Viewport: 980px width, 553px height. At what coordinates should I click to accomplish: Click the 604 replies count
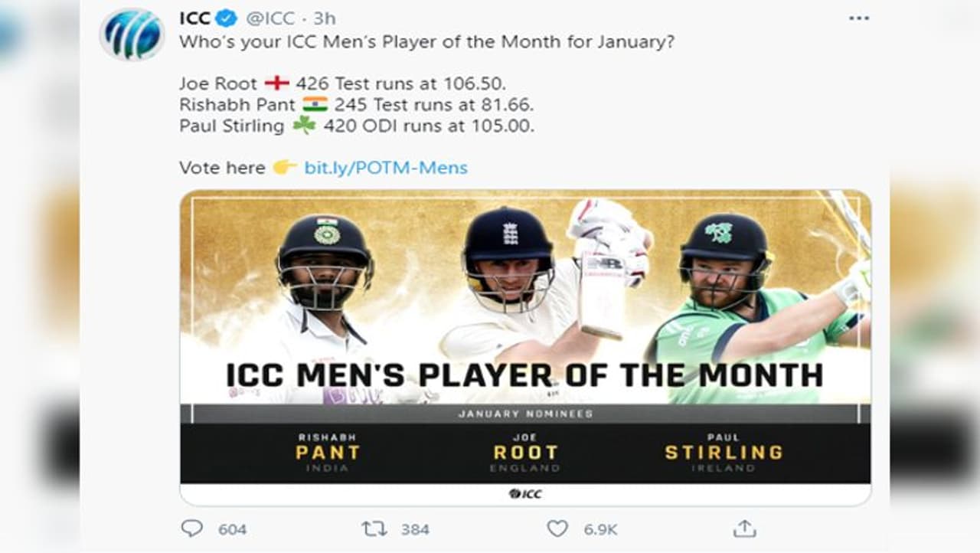click(232, 529)
